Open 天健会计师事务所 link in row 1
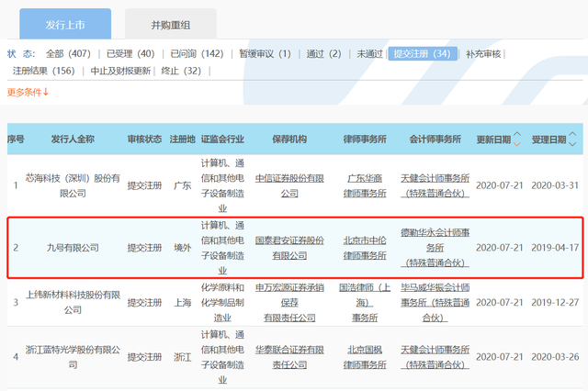Viewport: 588px width, 391px height. (x=435, y=185)
